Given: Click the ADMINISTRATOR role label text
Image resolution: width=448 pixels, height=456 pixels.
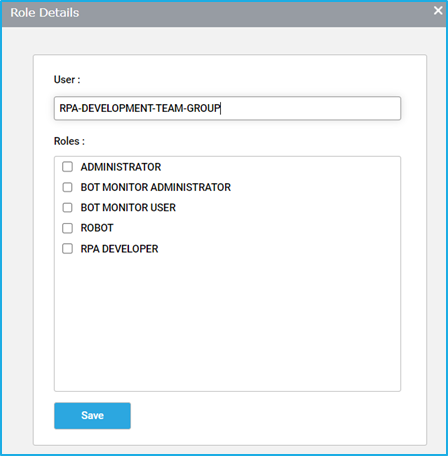Looking at the screenshot, I should click(121, 167).
